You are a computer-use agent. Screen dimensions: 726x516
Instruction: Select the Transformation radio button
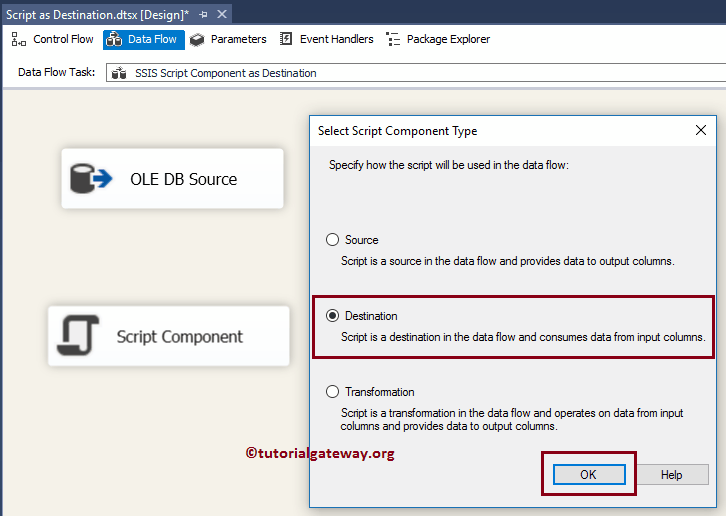[x=332, y=391]
